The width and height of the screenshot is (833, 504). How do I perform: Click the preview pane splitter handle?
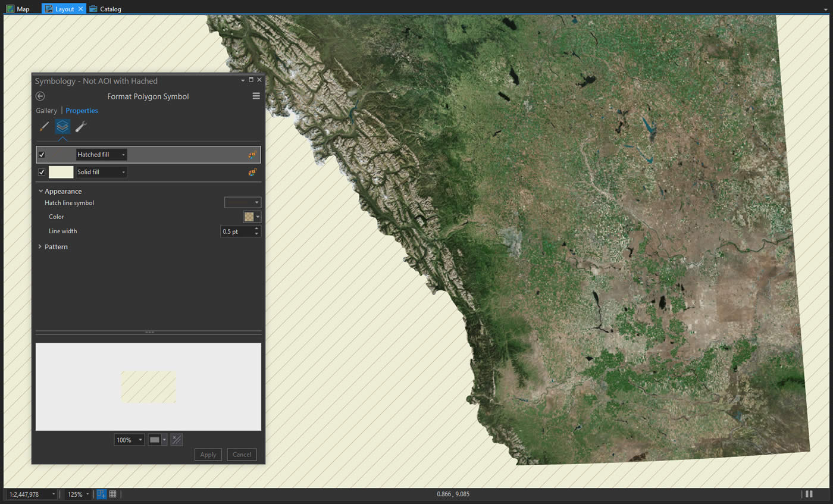(149, 332)
